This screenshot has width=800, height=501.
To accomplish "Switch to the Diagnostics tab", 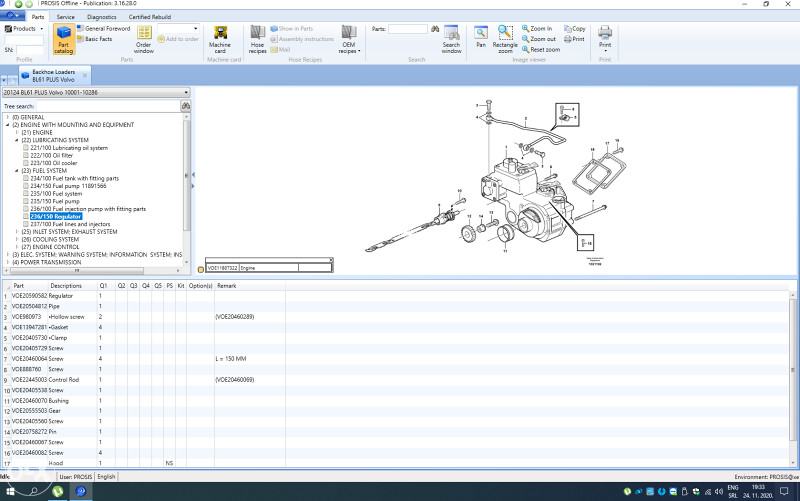I will 101,17.
